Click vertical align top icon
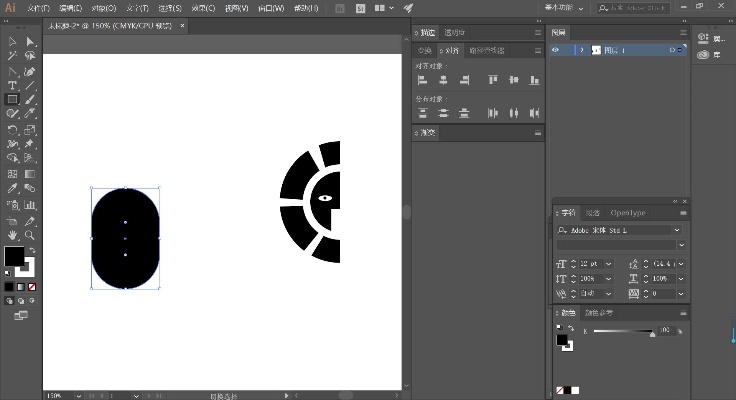Image resolution: width=736 pixels, height=400 pixels. 493,80
